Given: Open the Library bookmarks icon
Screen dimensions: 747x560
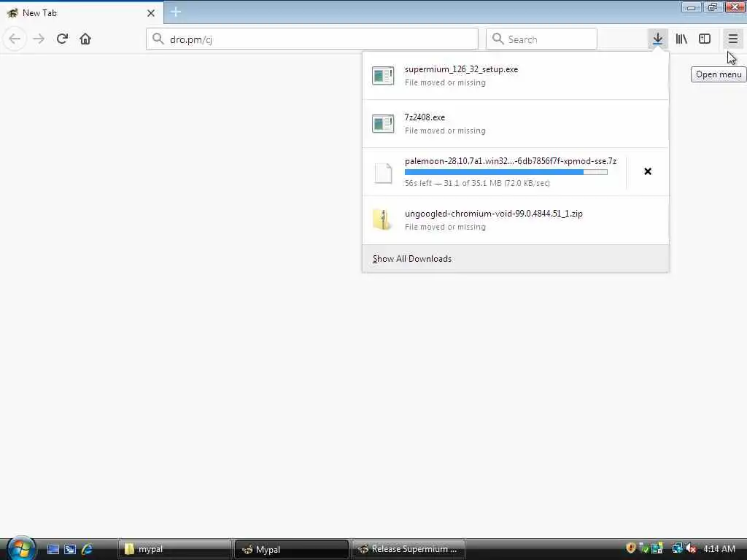Looking at the screenshot, I should pos(681,39).
